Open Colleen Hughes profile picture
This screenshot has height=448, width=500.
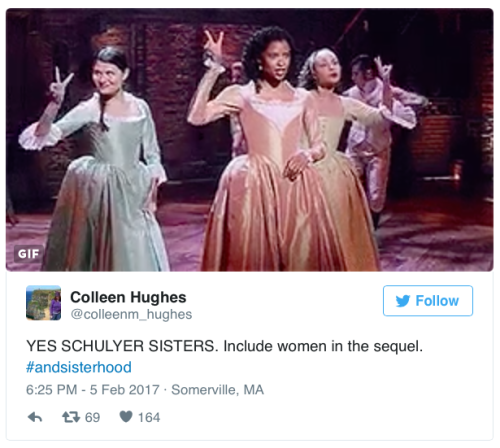[44, 303]
